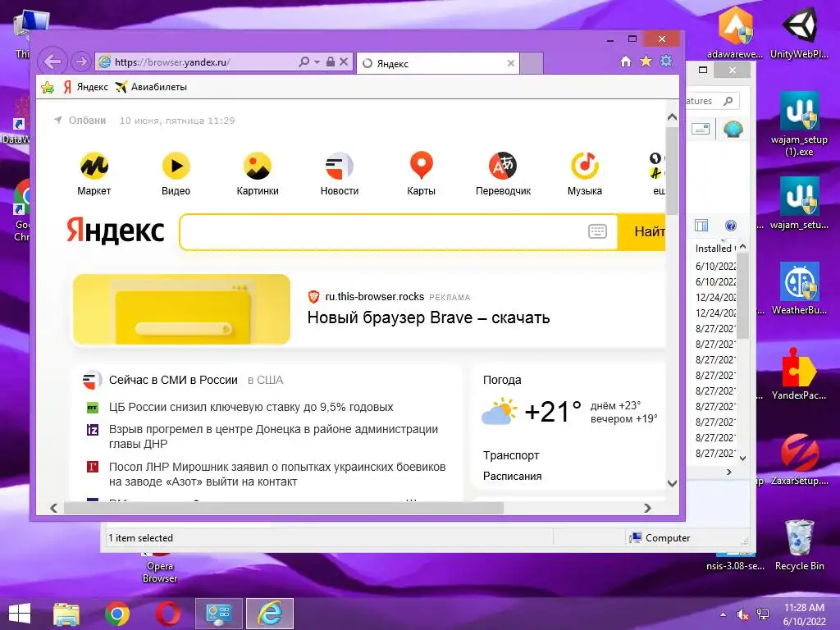Select the UnityWebPl... desktop icon
Viewport: 840px width, 630px height.
799,33
